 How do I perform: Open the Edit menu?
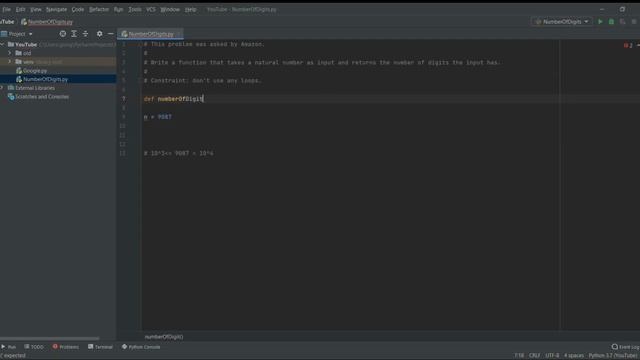[20, 9]
